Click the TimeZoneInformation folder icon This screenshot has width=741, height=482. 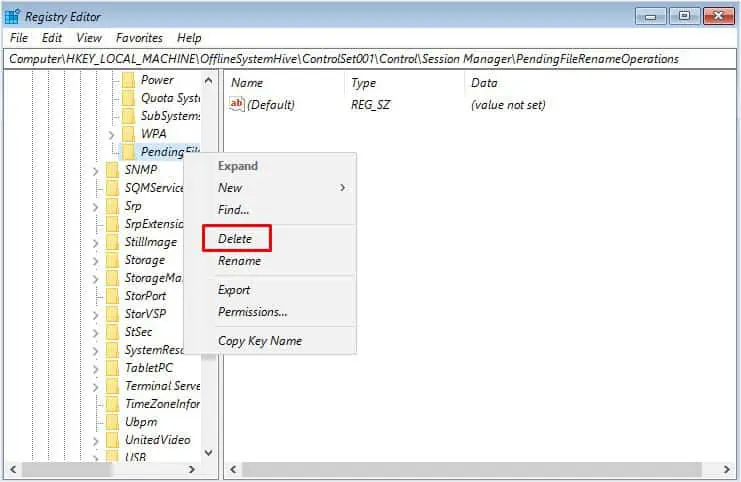click(112, 404)
